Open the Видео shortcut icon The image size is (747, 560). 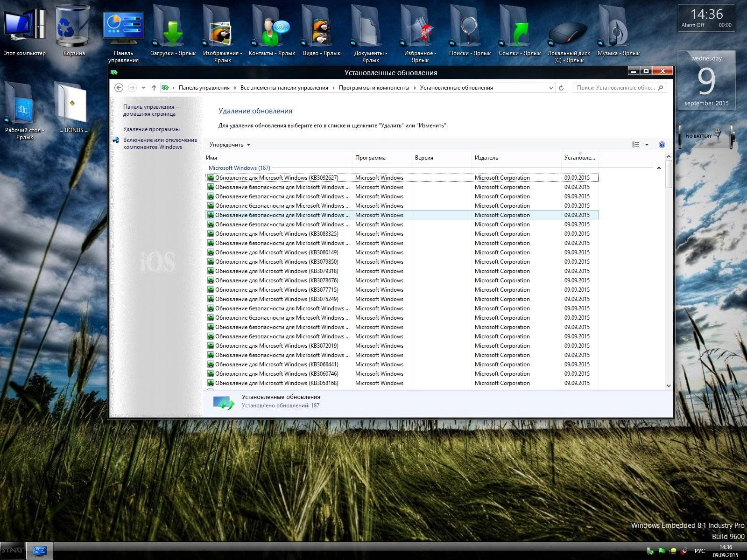321,31
